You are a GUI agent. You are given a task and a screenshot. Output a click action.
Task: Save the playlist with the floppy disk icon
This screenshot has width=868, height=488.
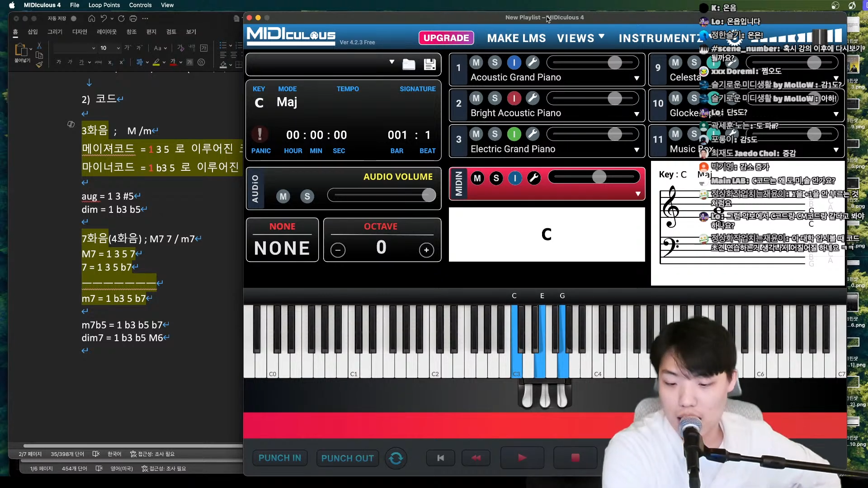point(430,64)
